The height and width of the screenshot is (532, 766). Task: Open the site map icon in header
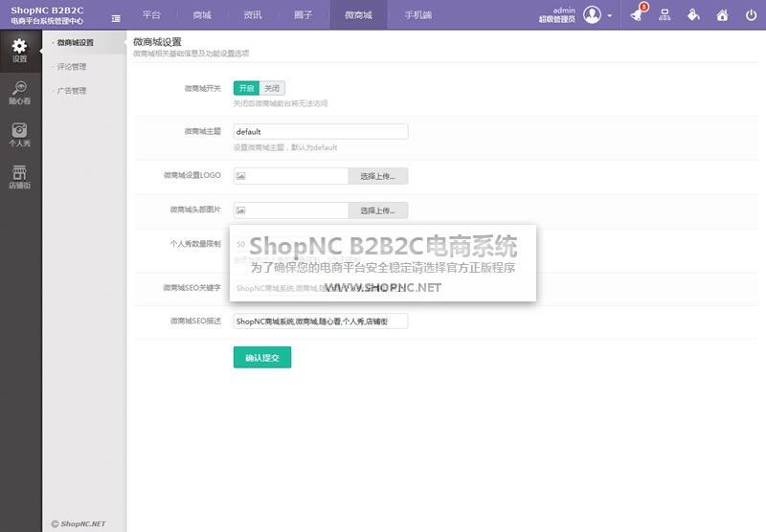pos(665,15)
